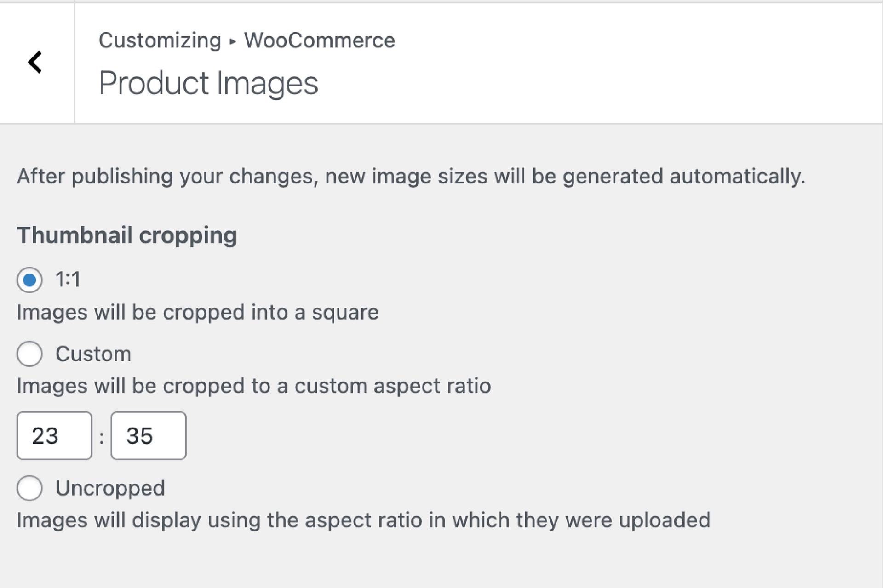Click 'Customizing' in the breadcrumb
The image size is (883, 588).
[160, 40]
